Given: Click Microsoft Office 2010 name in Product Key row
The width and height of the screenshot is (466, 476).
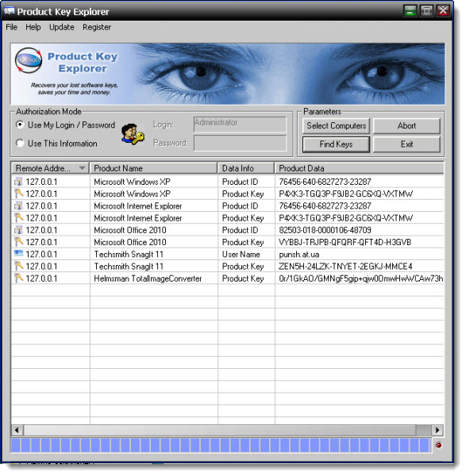Looking at the screenshot, I should [130, 242].
